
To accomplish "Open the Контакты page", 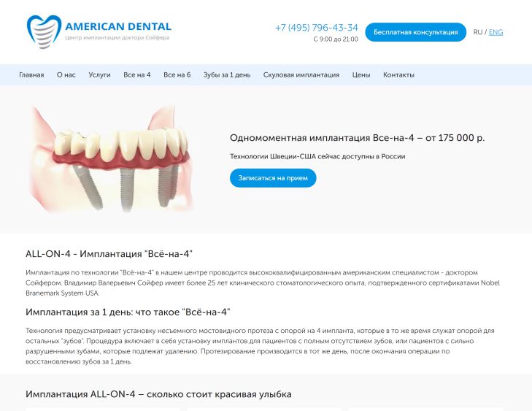I will tap(398, 75).
